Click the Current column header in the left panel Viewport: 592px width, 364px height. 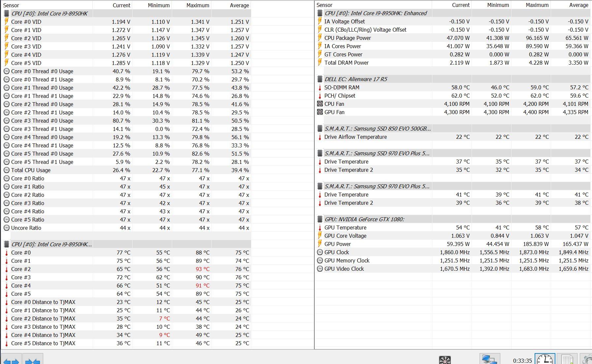click(x=112, y=5)
